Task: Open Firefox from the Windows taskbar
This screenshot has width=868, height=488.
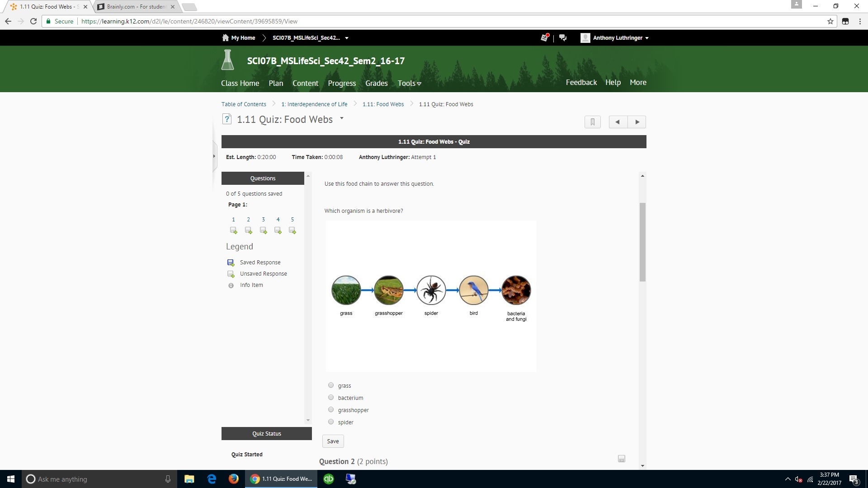Action: pyautogui.click(x=233, y=479)
